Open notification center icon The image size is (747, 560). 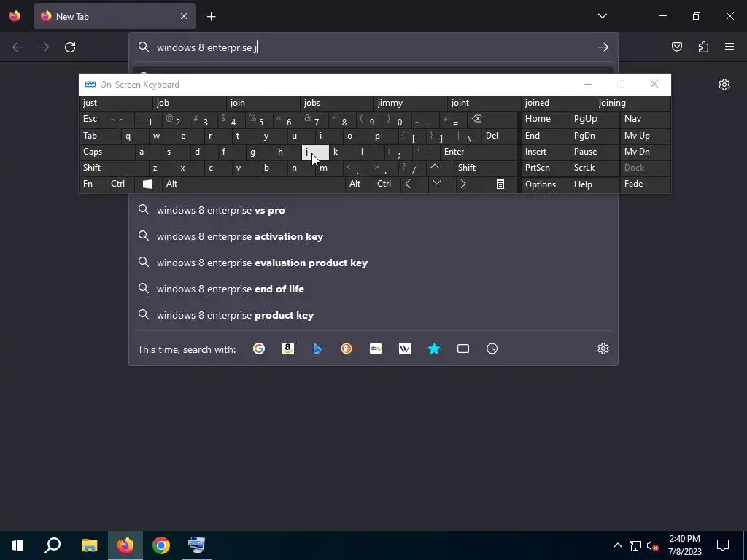pos(723,545)
